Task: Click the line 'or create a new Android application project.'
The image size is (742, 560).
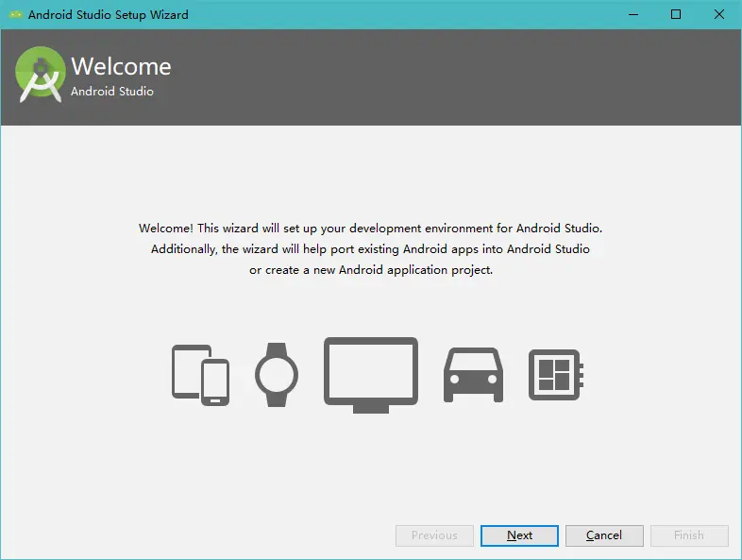Action: (x=371, y=270)
